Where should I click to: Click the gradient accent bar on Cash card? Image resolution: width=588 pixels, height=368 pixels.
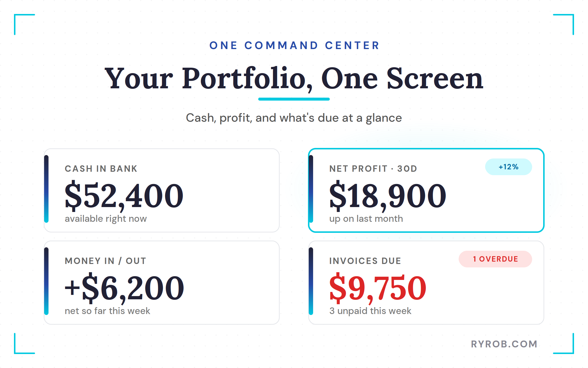[x=46, y=189]
